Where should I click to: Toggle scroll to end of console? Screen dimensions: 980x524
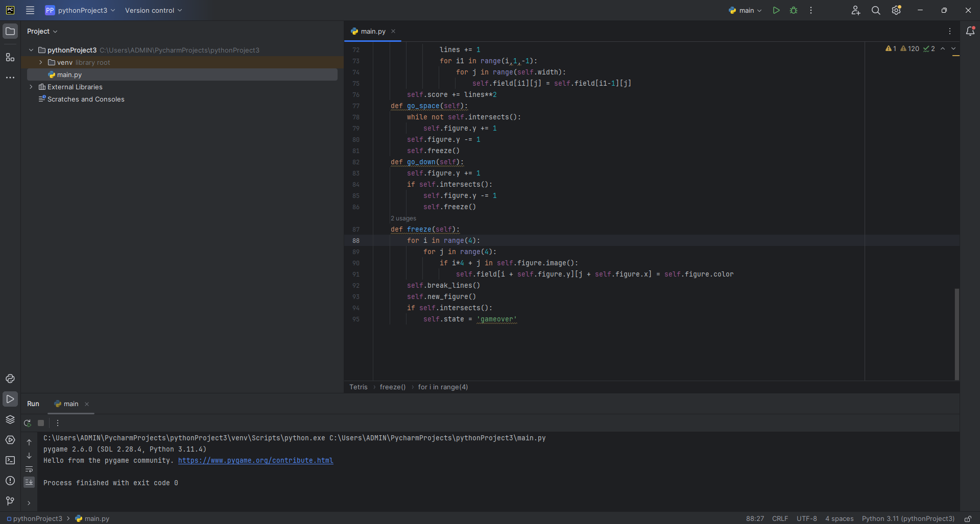pos(29,482)
